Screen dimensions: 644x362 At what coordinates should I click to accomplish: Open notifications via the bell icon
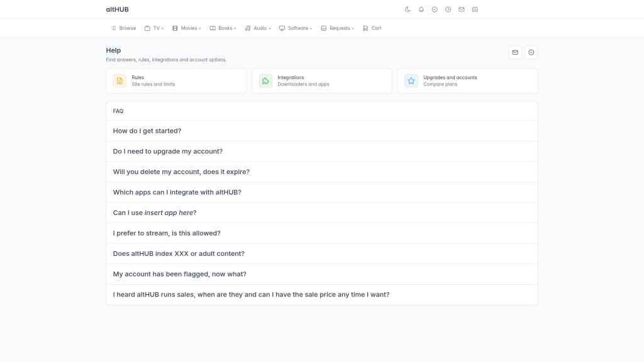(x=421, y=9)
